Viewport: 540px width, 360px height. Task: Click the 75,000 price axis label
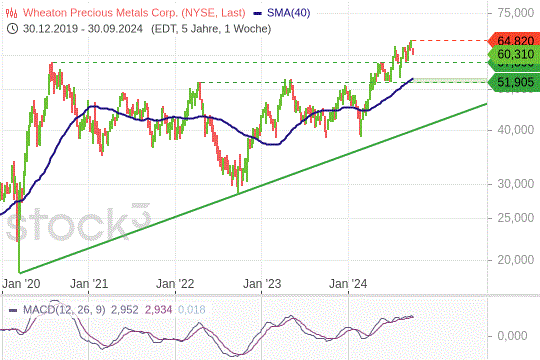coord(515,13)
